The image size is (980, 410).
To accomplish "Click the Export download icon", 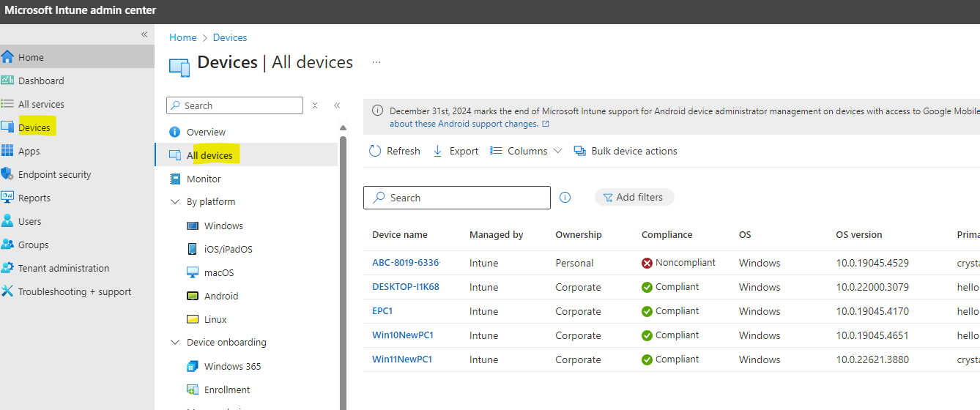I will coord(438,151).
